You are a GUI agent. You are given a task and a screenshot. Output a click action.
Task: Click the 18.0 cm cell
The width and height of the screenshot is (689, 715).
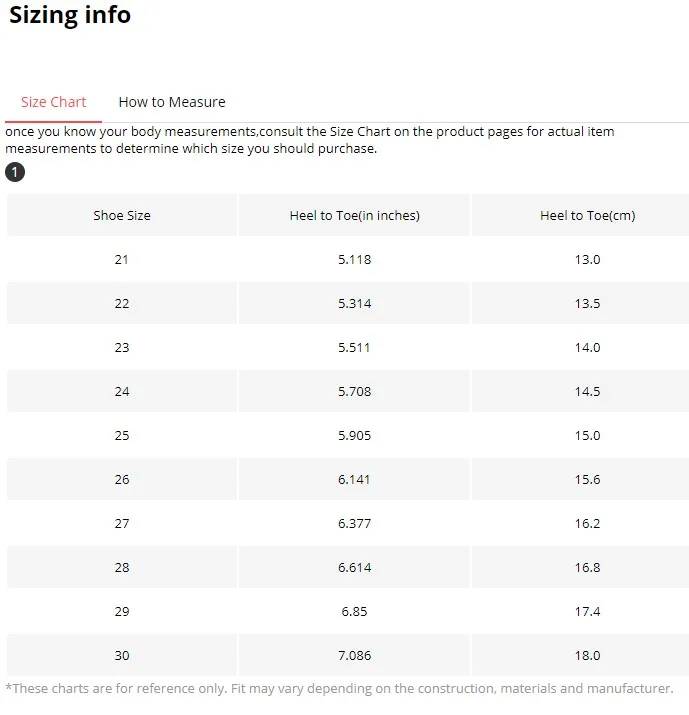[x=587, y=655]
